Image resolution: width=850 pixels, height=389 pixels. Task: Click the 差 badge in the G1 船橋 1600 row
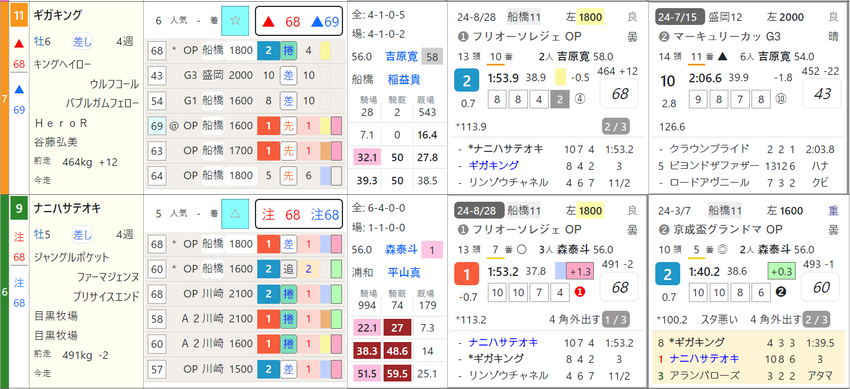(x=288, y=101)
